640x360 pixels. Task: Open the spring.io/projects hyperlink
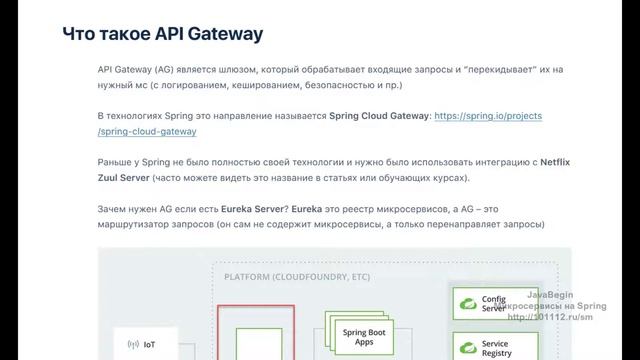[488, 116]
